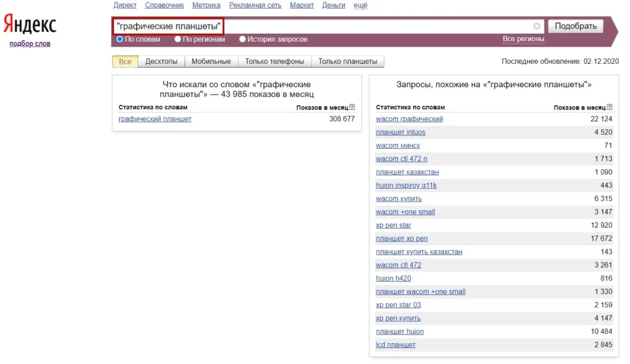
Task: Open the 'Только планшеты' tab
Action: pyautogui.click(x=348, y=61)
